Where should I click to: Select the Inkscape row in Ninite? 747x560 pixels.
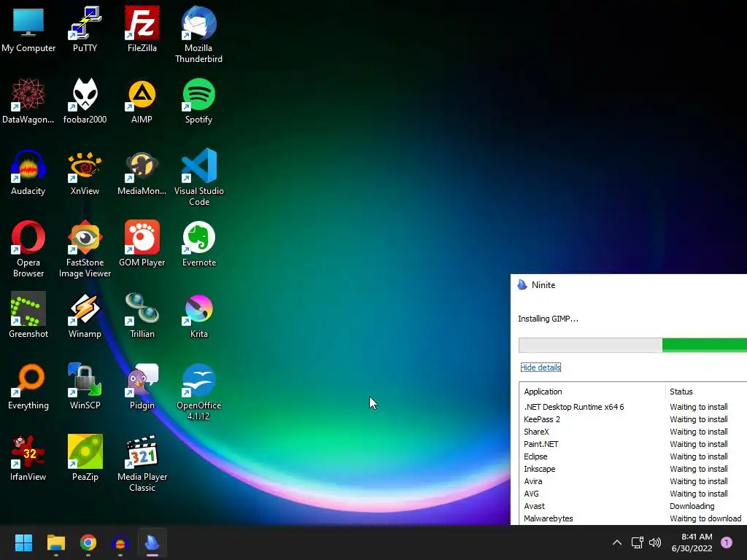point(633,469)
